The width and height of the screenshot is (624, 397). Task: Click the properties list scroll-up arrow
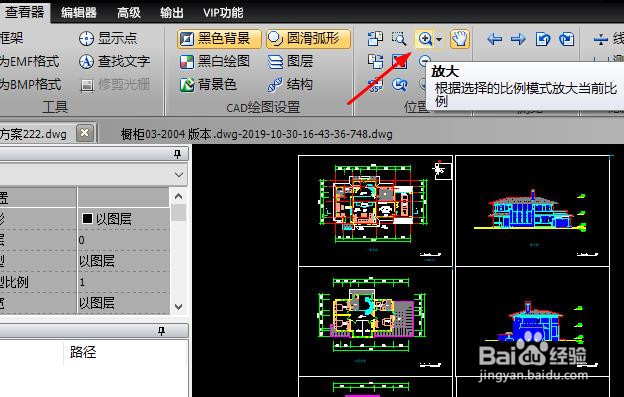[x=178, y=196]
